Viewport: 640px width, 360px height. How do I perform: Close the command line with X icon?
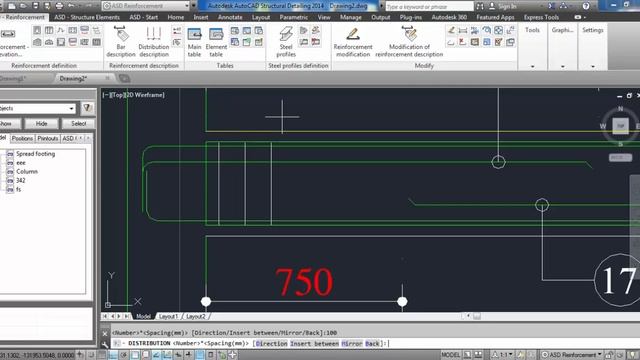tap(105, 333)
